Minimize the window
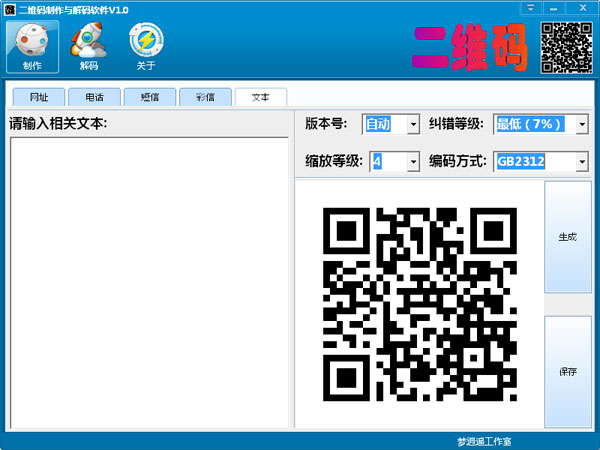 [553, 7]
